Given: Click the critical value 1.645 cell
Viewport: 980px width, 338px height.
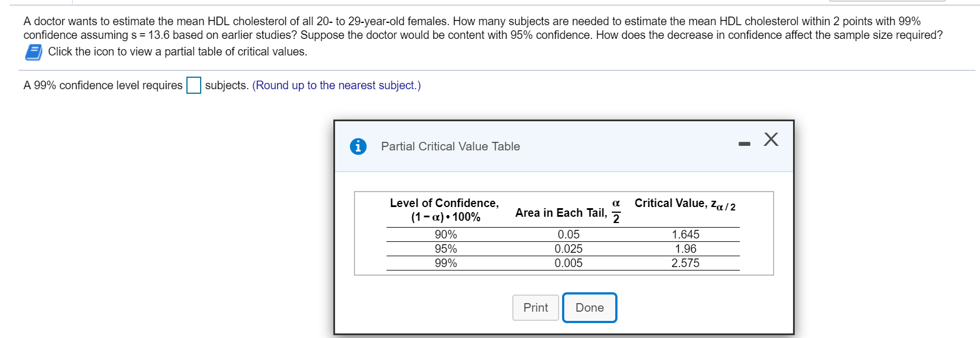Looking at the screenshot, I should [x=685, y=234].
